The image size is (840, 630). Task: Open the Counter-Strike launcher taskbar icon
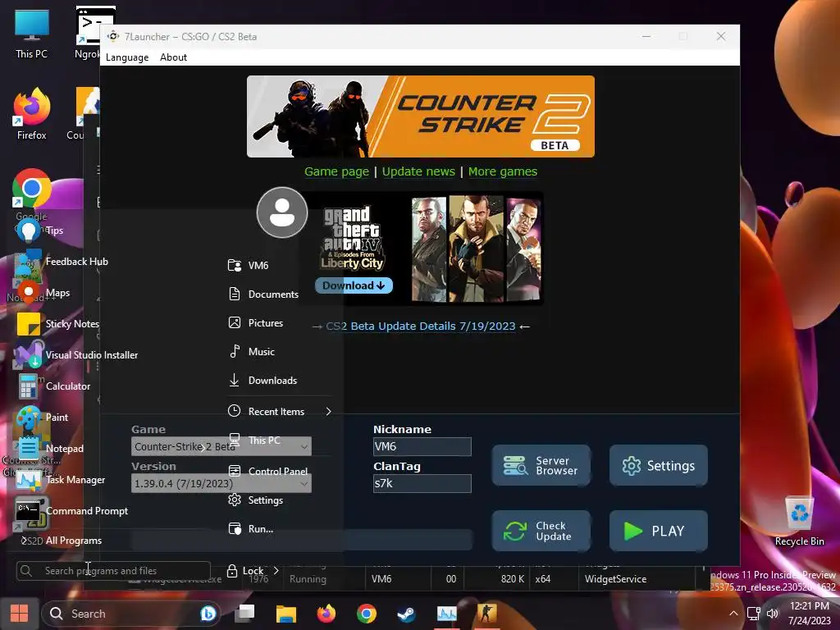(x=487, y=614)
